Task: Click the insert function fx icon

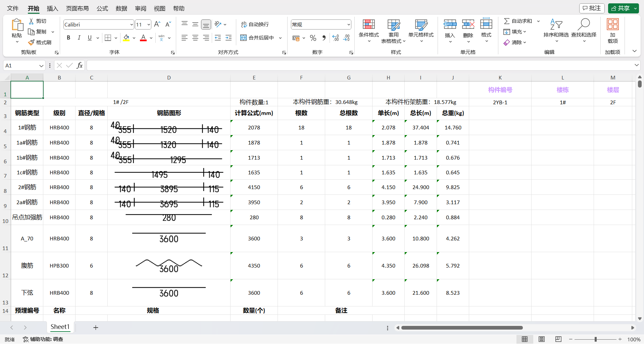Action: 80,65
